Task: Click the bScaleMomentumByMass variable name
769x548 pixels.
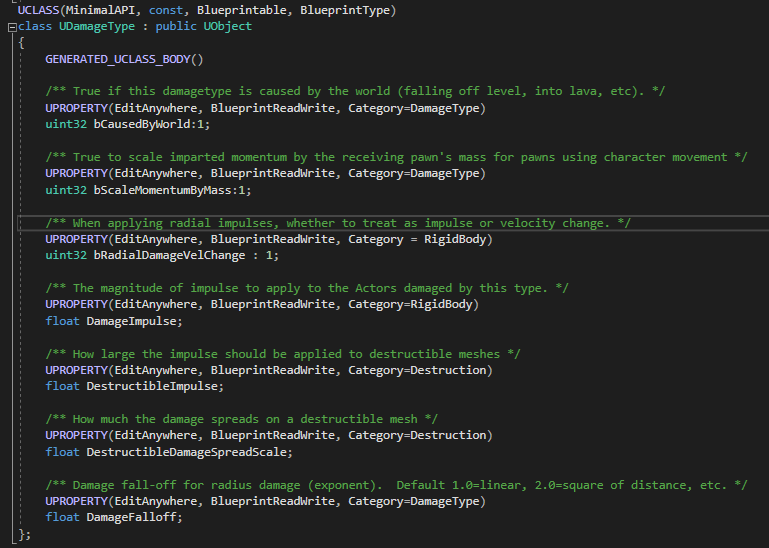Action: tap(162, 190)
